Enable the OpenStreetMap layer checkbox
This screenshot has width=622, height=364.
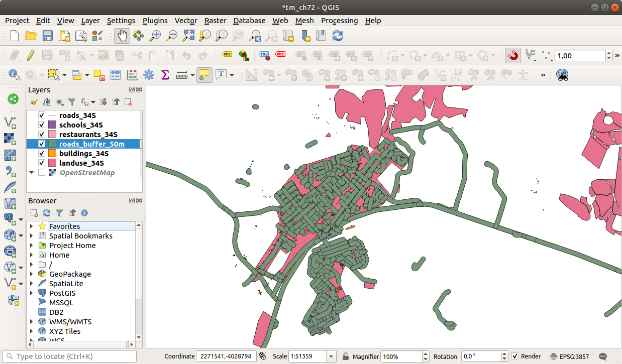[42, 172]
